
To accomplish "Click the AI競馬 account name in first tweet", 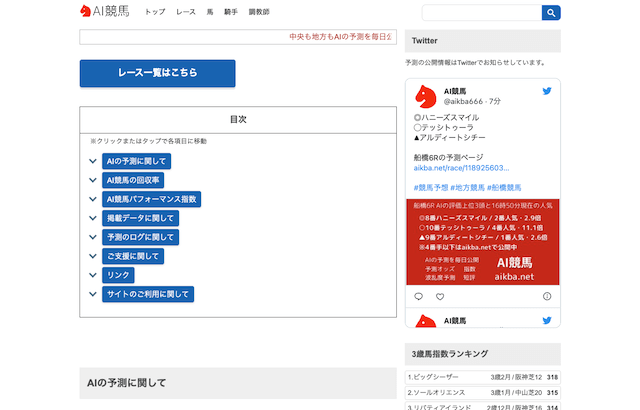I will 455,91.
